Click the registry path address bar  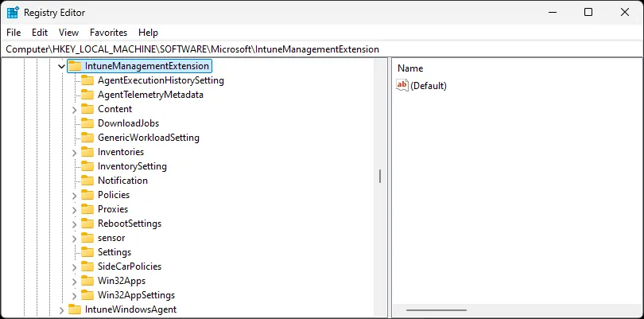click(x=322, y=49)
